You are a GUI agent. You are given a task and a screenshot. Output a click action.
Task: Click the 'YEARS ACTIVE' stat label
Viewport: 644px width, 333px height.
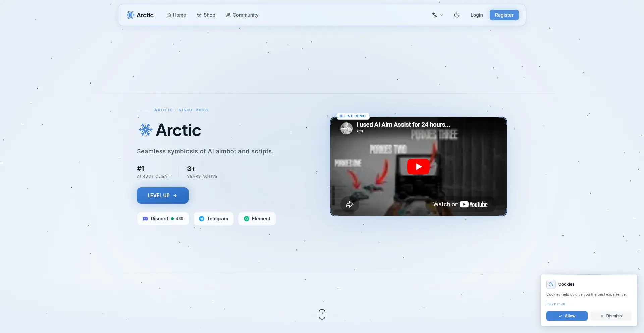202,176
